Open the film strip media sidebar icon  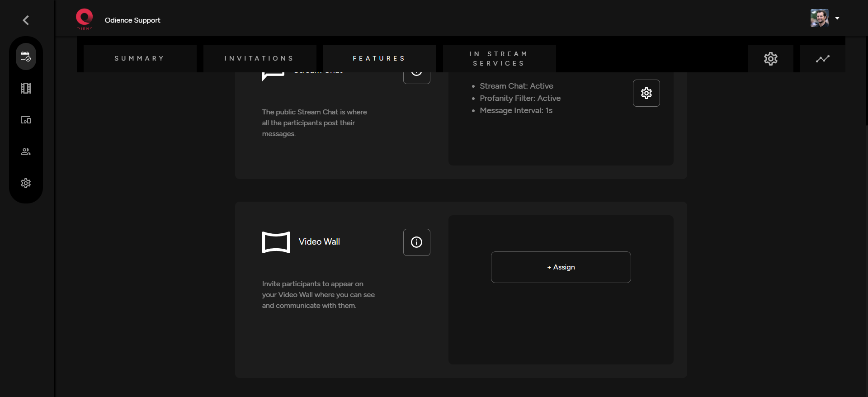[x=26, y=88]
